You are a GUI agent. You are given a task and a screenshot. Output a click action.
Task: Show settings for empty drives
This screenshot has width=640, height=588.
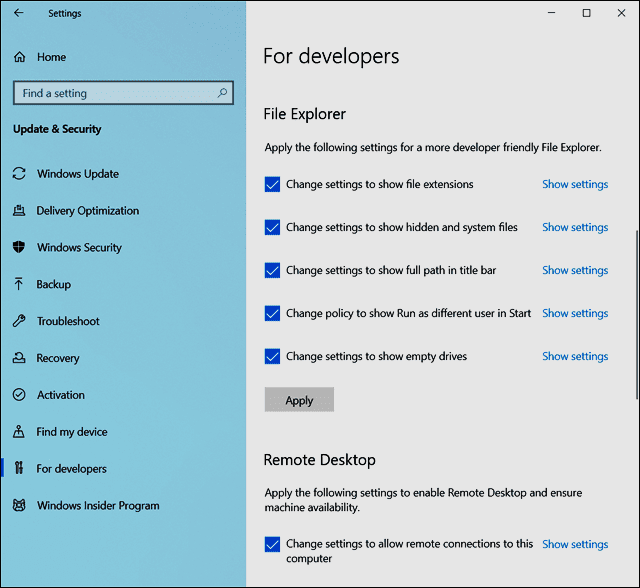click(575, 357)
